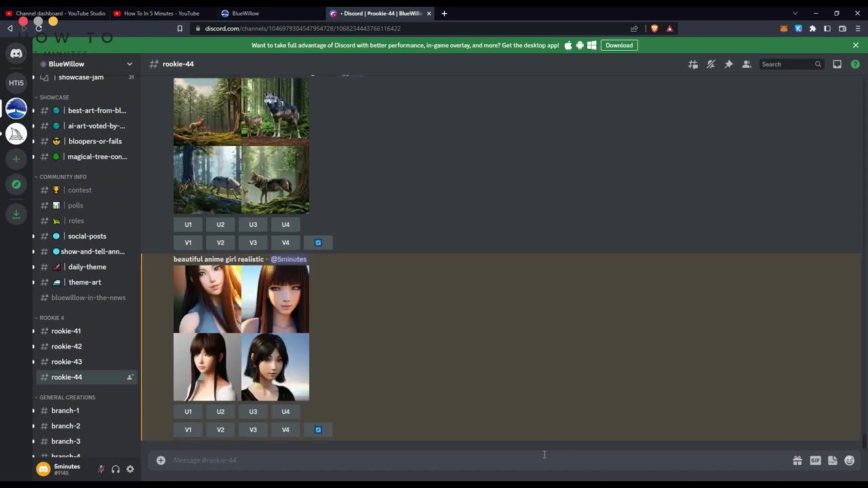The image size is (868, 488).
Task: Open the anime girl image grid
Action: tap(241, 333)
